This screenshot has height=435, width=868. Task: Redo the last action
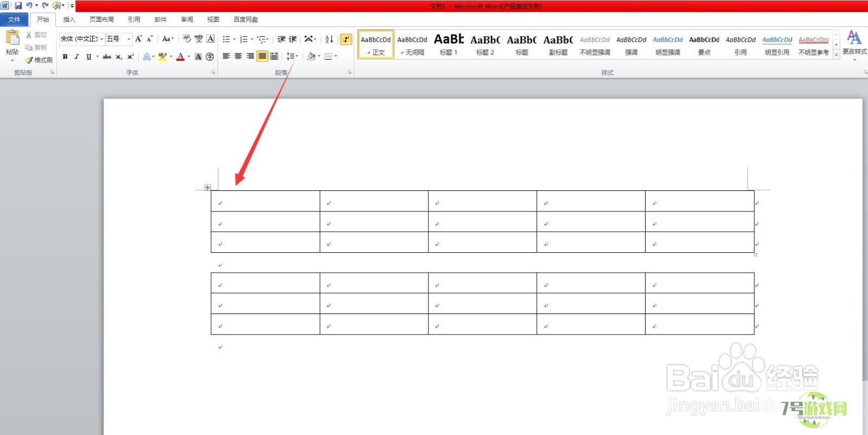pyautogui.click(x=46, y=5)
